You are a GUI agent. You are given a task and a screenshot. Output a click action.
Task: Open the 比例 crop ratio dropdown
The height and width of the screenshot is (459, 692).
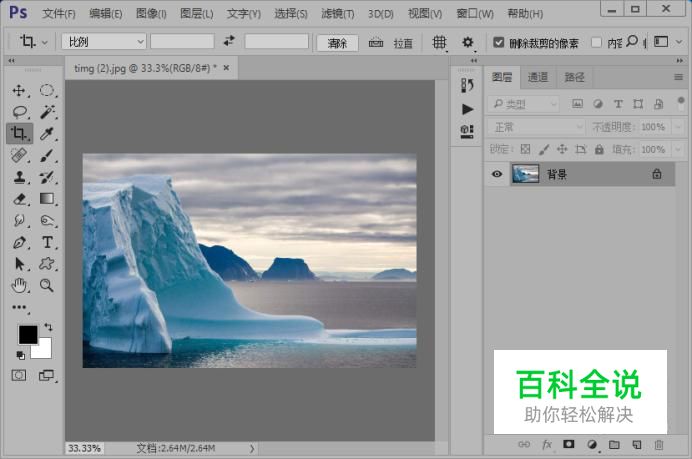point(103,42)
